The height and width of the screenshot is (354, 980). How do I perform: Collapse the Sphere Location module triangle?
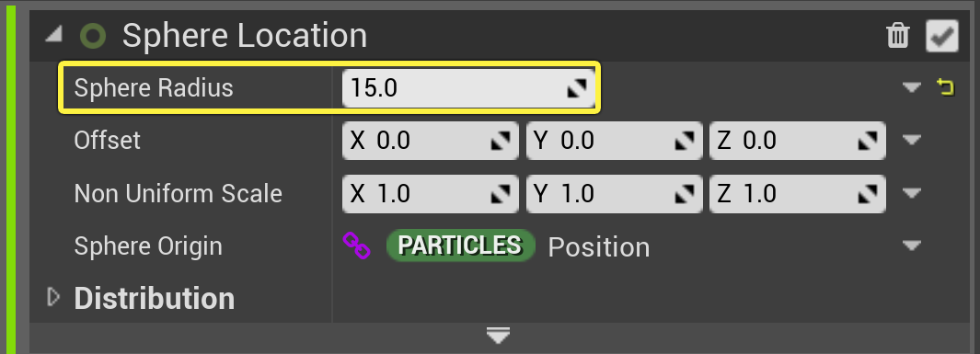coord(53,36)
